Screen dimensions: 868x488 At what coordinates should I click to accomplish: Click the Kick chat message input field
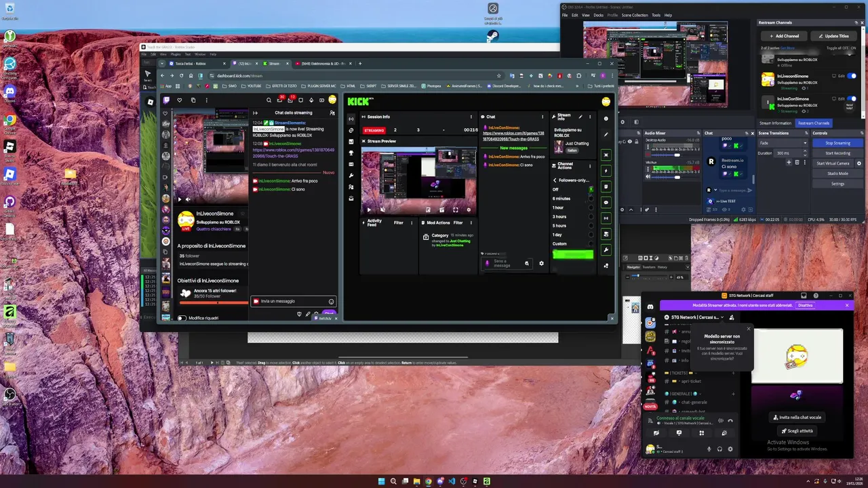coord(507,263)
